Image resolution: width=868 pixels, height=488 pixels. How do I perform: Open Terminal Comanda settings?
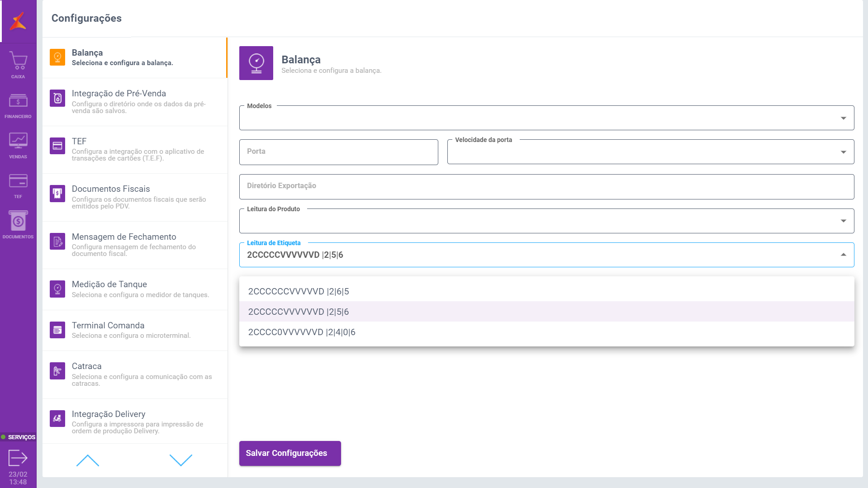click(135, 330)
